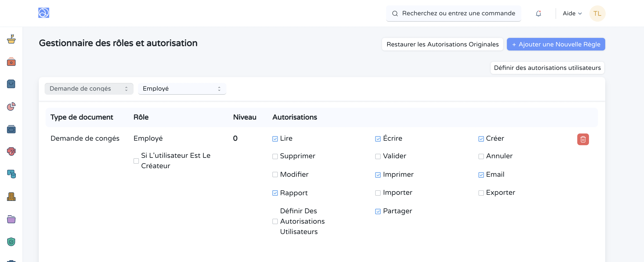Open the plant pot module icon in sidebar
644x262 pixels.
pyautogui.click(x=11, y=39)
